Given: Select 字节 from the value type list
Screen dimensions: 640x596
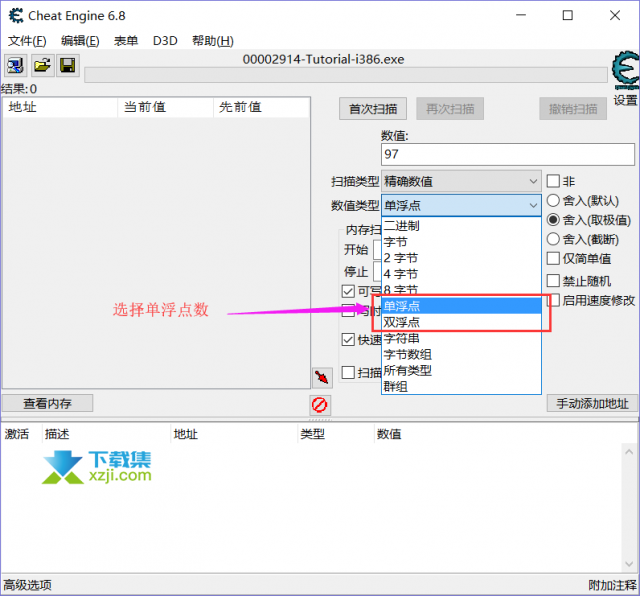Looking at the screenshot, I should [x=461, y=242].
